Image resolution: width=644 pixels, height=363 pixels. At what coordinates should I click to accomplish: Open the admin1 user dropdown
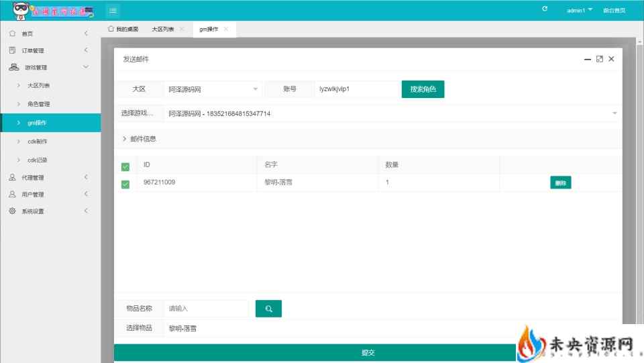pos(580,10)
